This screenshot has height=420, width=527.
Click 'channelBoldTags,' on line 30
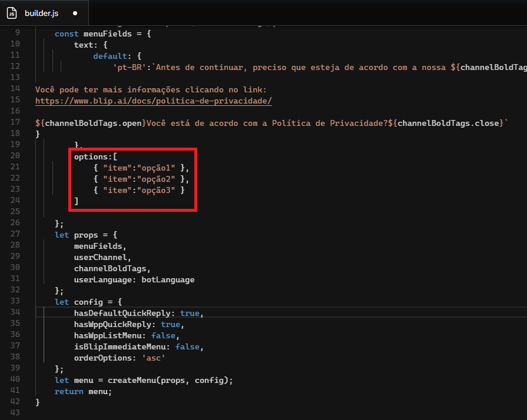tap(112, 269)
